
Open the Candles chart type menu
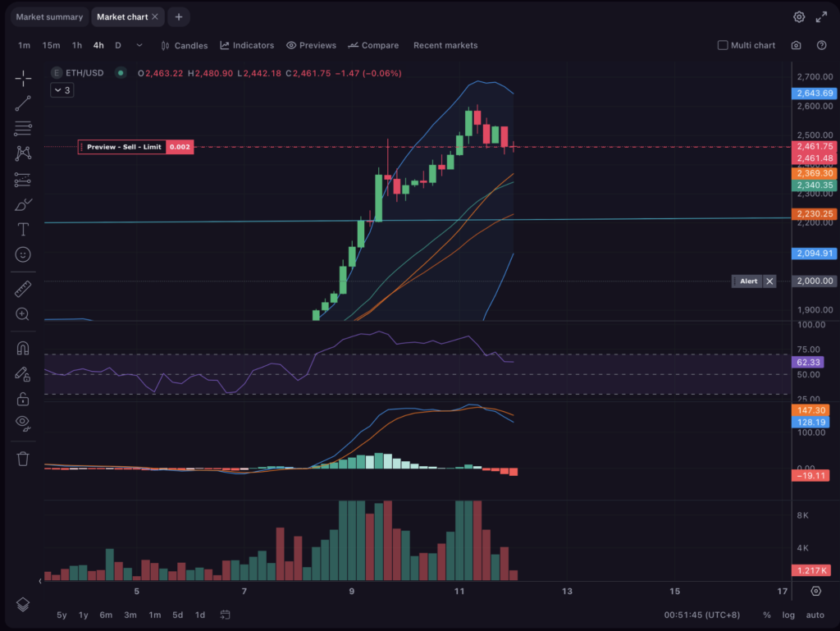[185, 45]
